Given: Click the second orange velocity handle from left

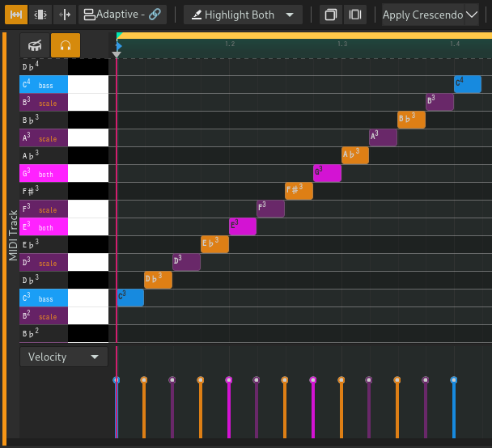Looking at the screenshot, I should coord(201,380).
